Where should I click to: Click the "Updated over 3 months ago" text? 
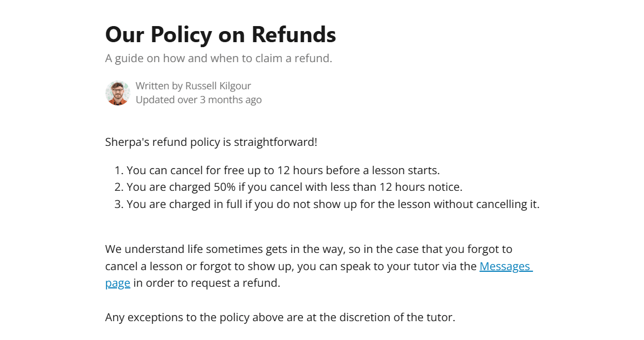[199, 100]
